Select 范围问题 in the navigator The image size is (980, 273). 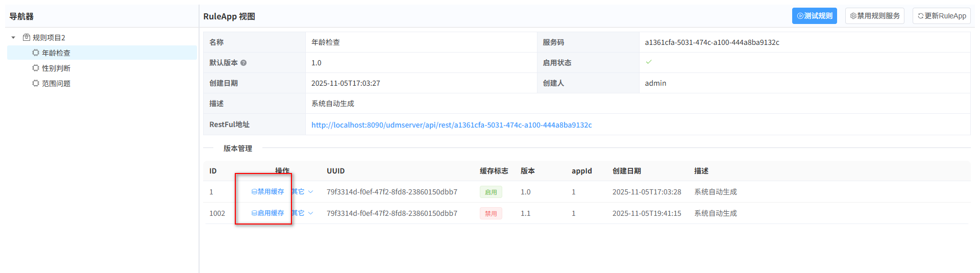click(56, 83)
